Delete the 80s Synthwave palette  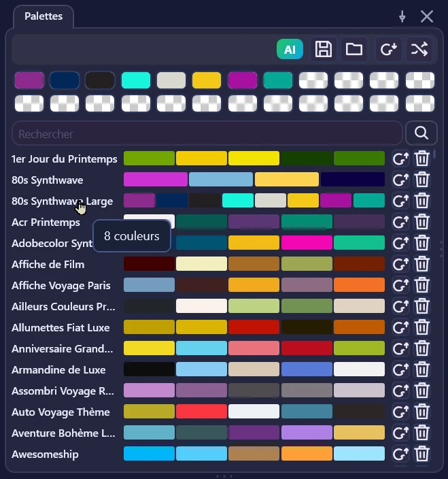pos(421,180)
